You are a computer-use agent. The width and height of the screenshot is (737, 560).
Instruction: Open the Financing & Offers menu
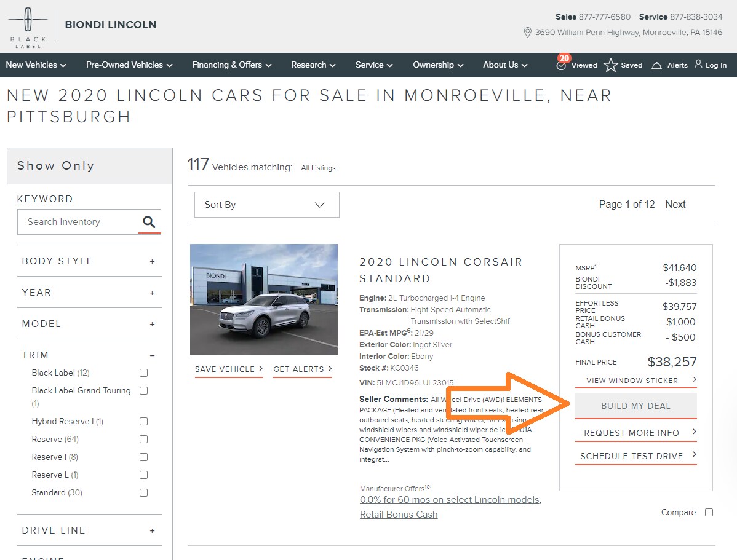232,65
